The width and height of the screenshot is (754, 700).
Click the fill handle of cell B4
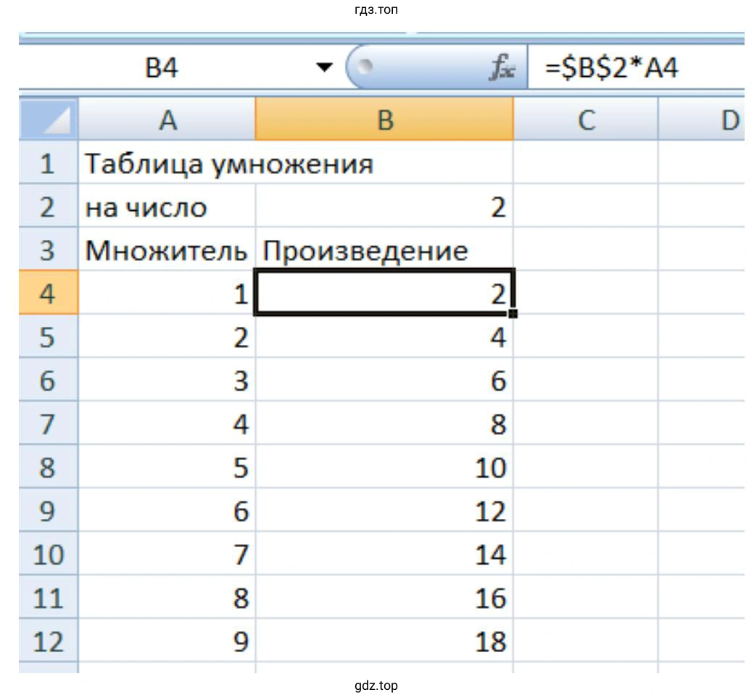(x=514, y=314)
